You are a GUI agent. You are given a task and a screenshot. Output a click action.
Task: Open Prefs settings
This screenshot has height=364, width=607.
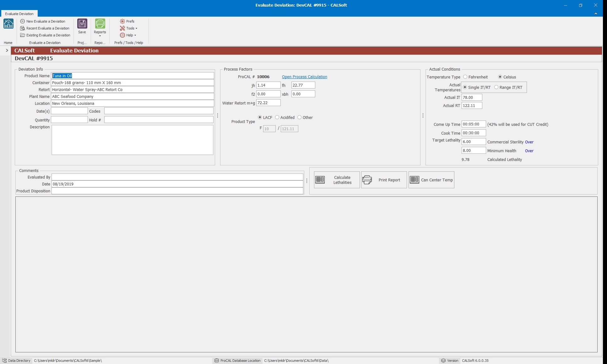pos(127,21)
